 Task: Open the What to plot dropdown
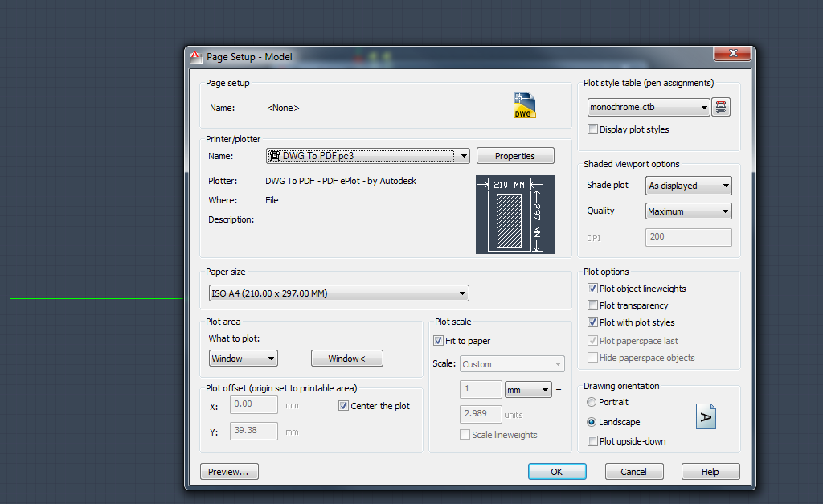point(271,359)
